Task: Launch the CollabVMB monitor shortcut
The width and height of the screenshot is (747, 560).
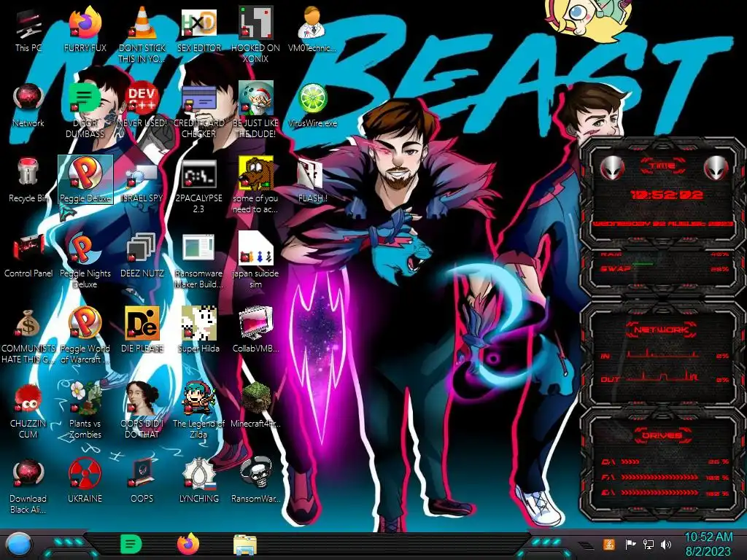Action: click(x=256, y=330)
